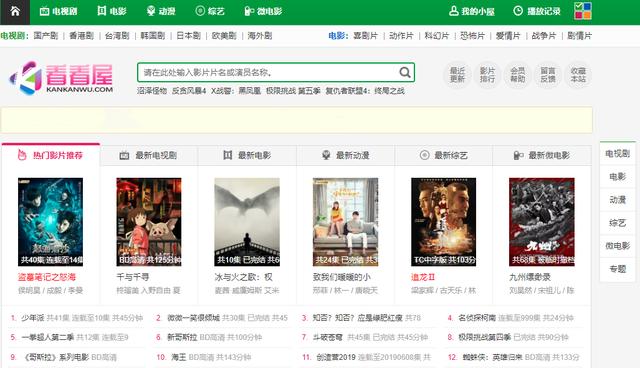
Task: Select 欧美剧 category link
Action: point(224,36)
